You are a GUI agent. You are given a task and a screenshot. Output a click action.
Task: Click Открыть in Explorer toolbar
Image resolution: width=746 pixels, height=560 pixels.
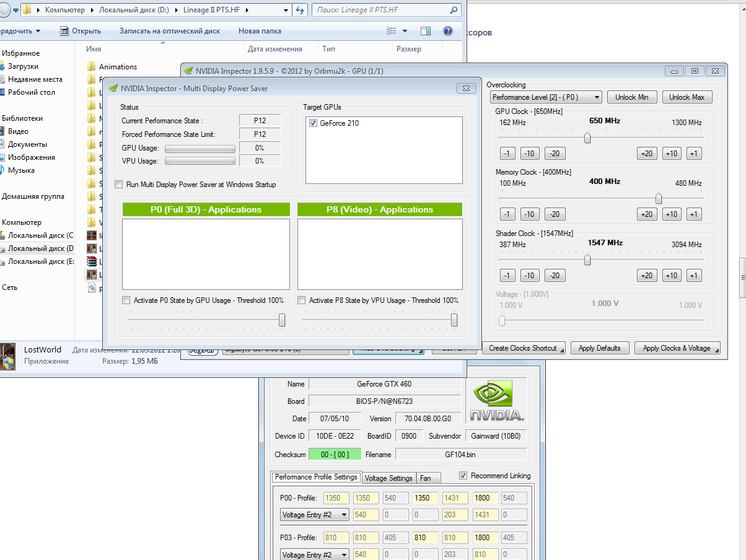pos(81,31)
